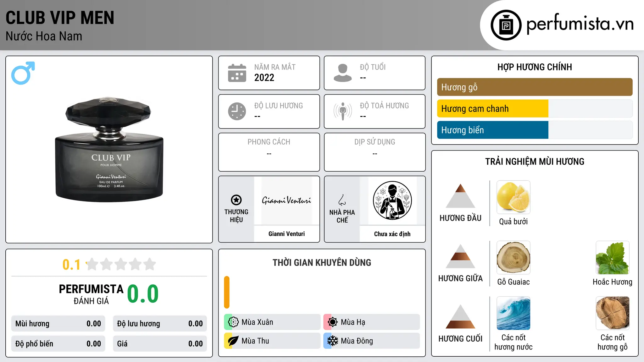Click the blue male gender symbol icon

tap(23, 73)
